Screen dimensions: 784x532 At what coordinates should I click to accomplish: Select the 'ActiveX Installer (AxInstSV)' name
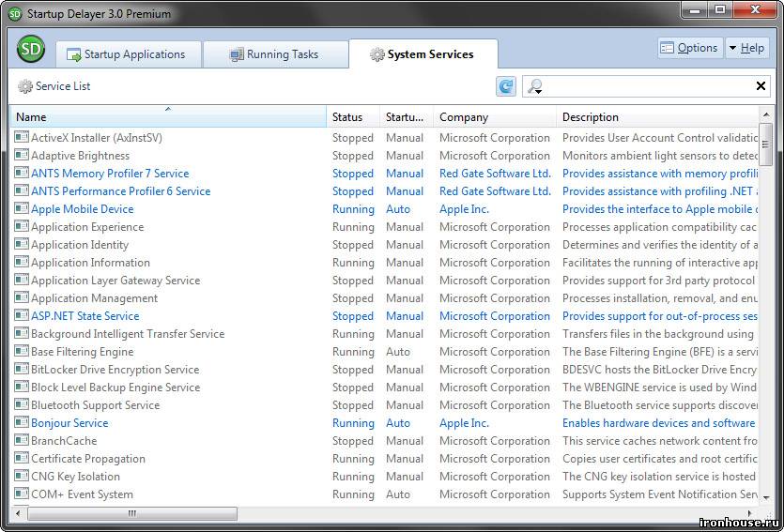(x=97, y=138)
